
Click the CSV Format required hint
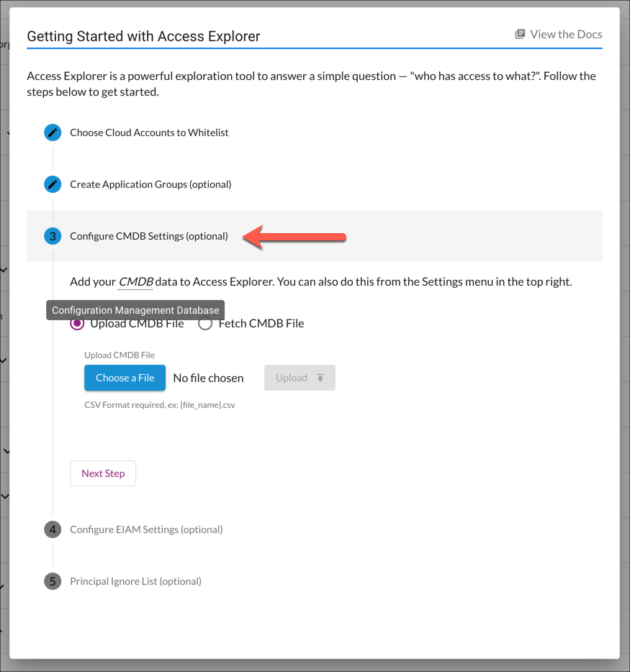[x=160, y=405]
